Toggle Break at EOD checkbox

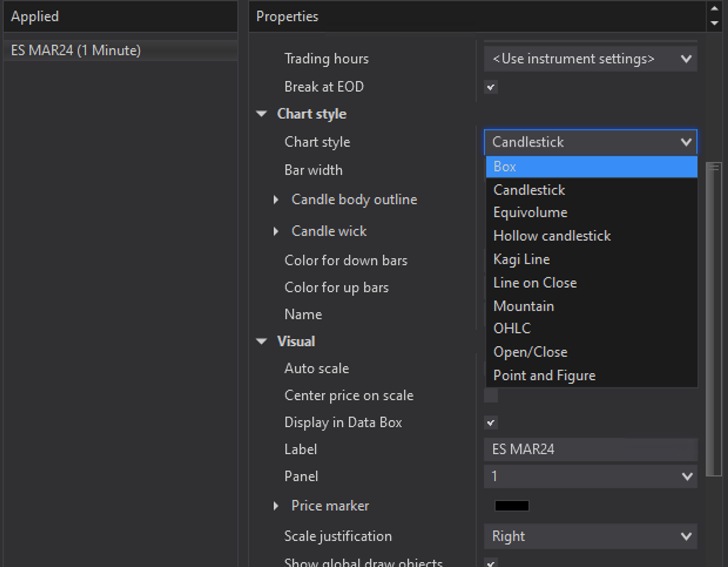click(x=491, y=87)
